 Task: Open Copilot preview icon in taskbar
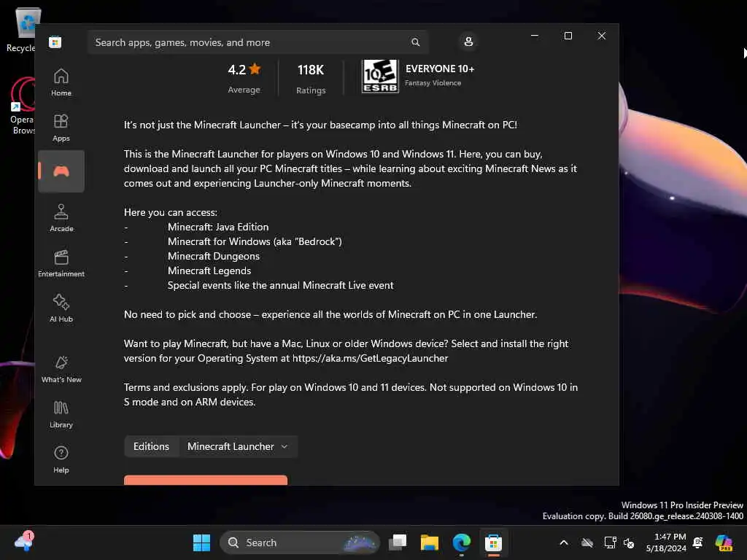pos(724,542)
